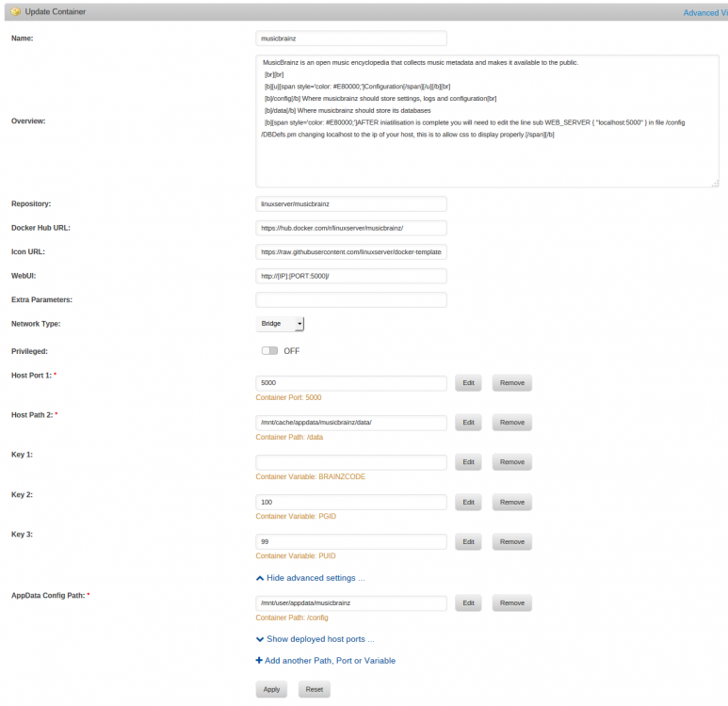Collapse Hide advanced settings chevron
The image size is (728, 706).
260,578
